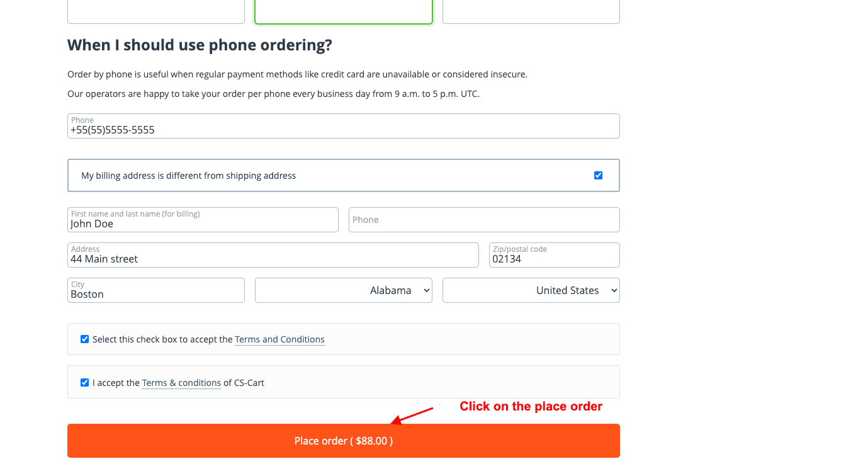
Task: Open the Alabama state dropdown
Action: coord(344,290)
